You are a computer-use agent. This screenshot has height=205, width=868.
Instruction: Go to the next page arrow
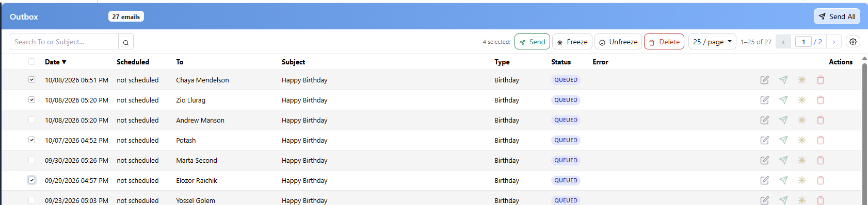834,42
